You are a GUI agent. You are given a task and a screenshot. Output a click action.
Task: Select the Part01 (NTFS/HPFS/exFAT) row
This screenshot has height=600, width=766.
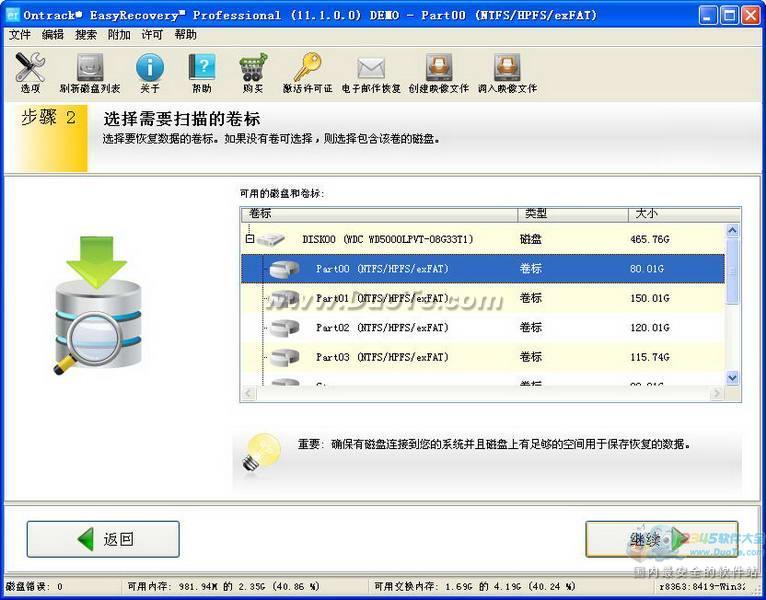point(483,298)
